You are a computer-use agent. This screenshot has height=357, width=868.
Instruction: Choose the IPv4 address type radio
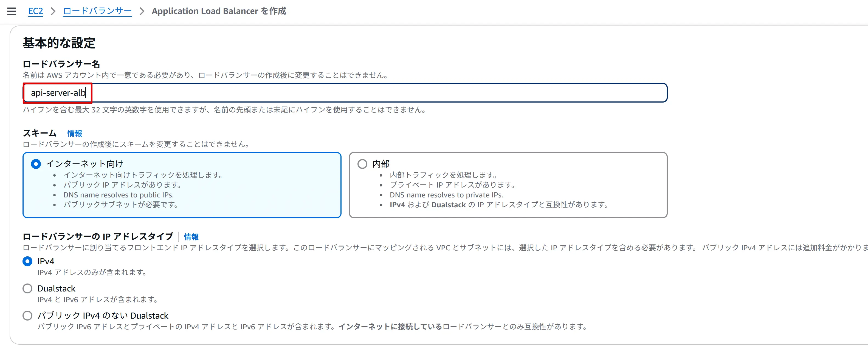tap(28, 261)
